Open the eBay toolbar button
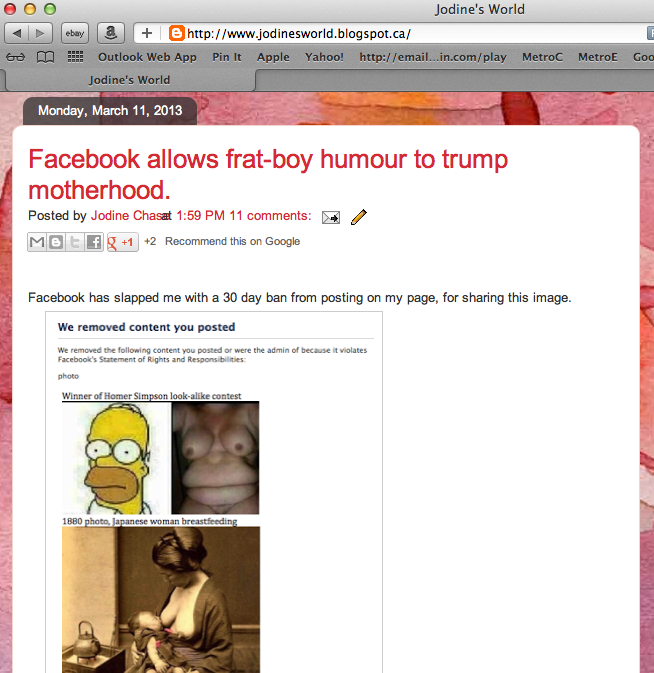Screen dimensions: 654x673 [75, 33]
